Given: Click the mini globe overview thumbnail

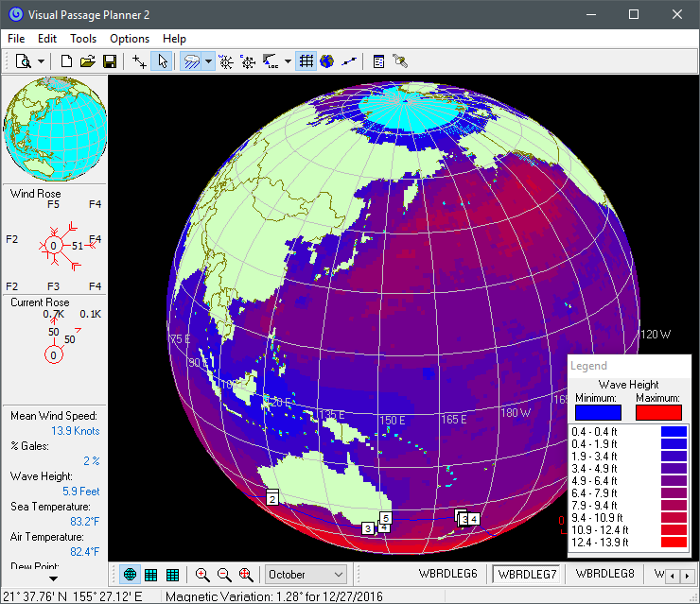Looking at the screenshot, I should (54, 130).
